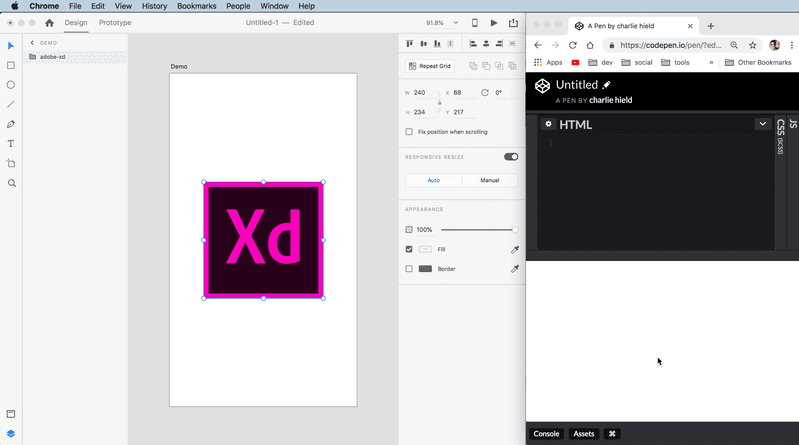Toggle the Responsive Resize switch
Image resolution: width=799 pixels, height=445 pixels.
coord(511,156)
